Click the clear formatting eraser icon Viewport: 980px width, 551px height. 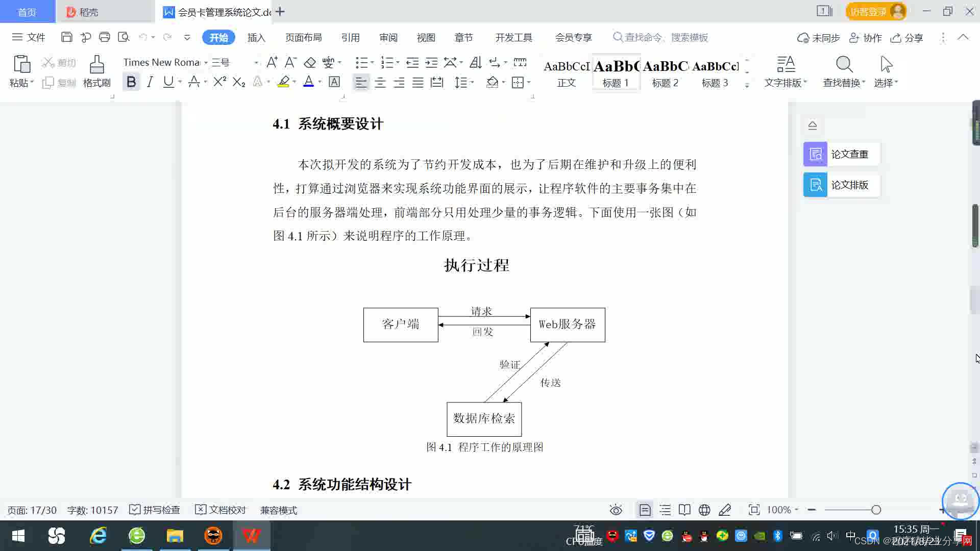coord(310,63)
